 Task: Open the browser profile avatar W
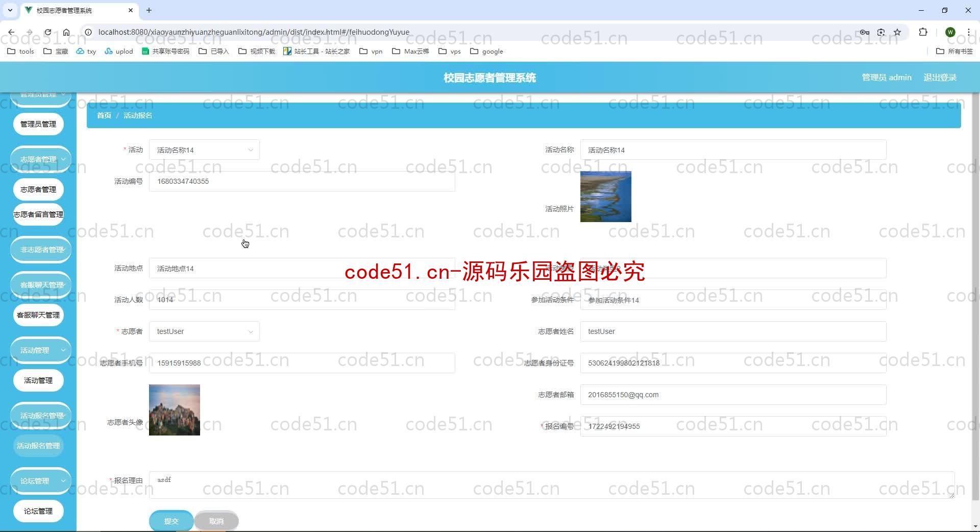[x=950, y=32]
